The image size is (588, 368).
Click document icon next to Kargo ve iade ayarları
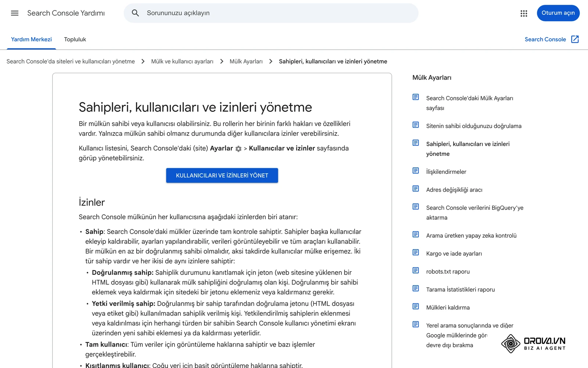click(416, 252)
